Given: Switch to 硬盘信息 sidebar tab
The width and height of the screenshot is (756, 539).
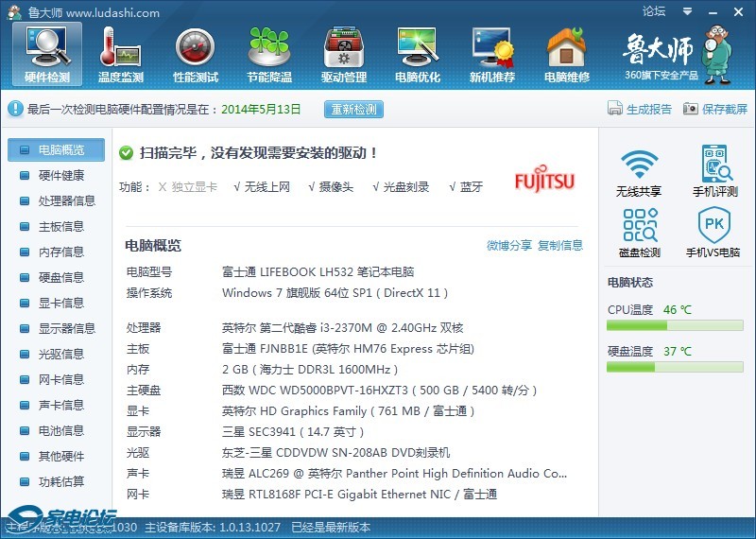Looking at the screenshot, I should pos(60,277).
